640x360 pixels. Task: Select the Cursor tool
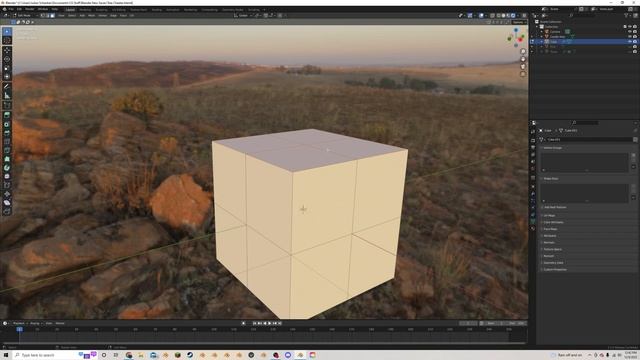[x=7, y=40]
